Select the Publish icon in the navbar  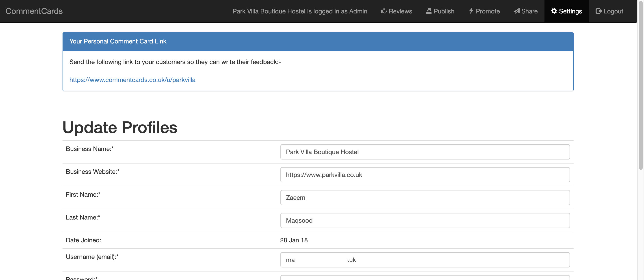tap(429, 11)
